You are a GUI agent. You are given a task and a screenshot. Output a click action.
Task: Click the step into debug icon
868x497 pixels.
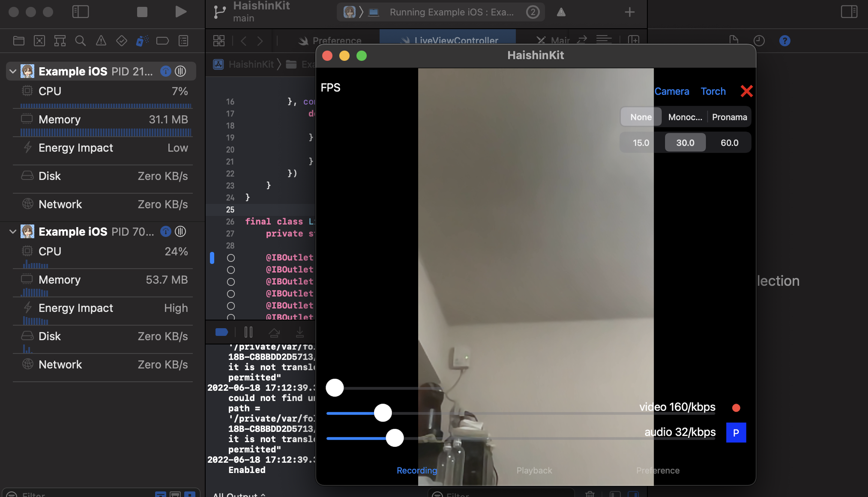tap(300, 332)
